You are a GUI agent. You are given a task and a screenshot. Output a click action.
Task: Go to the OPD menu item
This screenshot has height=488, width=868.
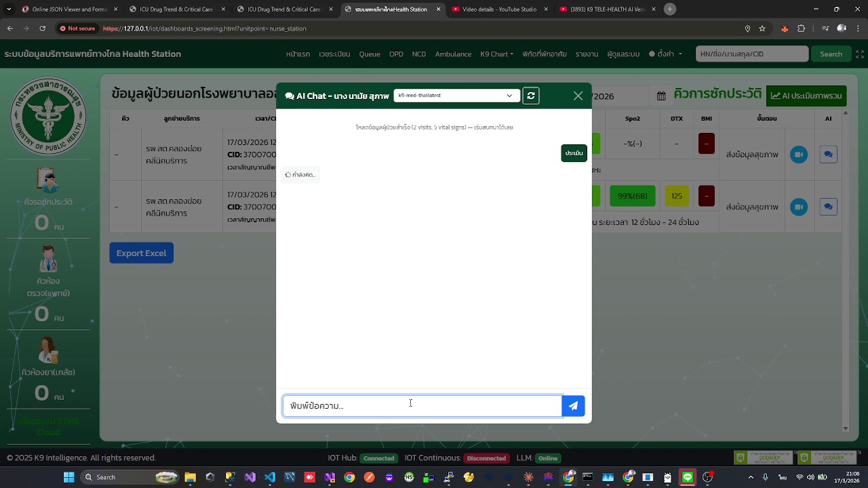[x=396, y=54]
